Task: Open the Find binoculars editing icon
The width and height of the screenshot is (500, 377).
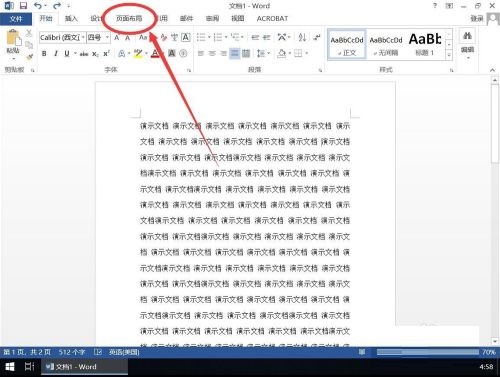Action: [467, 36]
